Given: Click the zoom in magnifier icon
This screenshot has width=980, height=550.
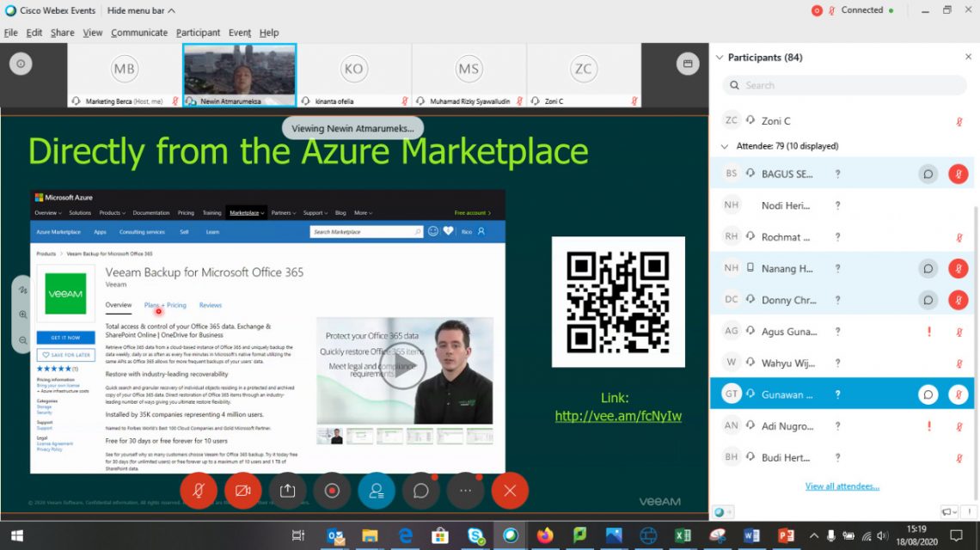Looking at the screenshot, I should click(22, 315).
